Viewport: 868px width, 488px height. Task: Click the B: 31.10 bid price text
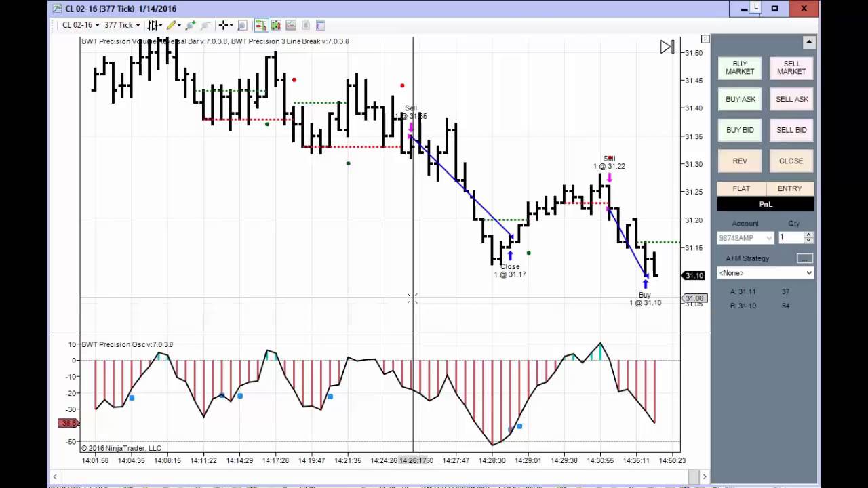[743, 306]
